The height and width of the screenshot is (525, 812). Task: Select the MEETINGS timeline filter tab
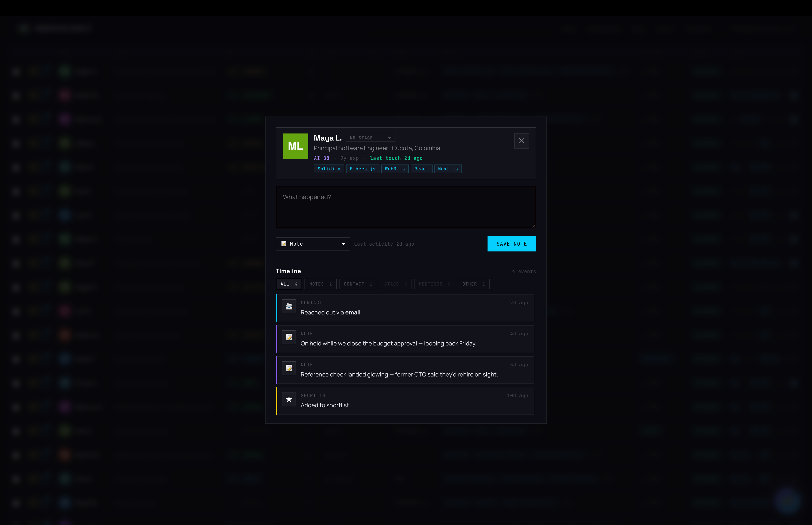(434, 284)
